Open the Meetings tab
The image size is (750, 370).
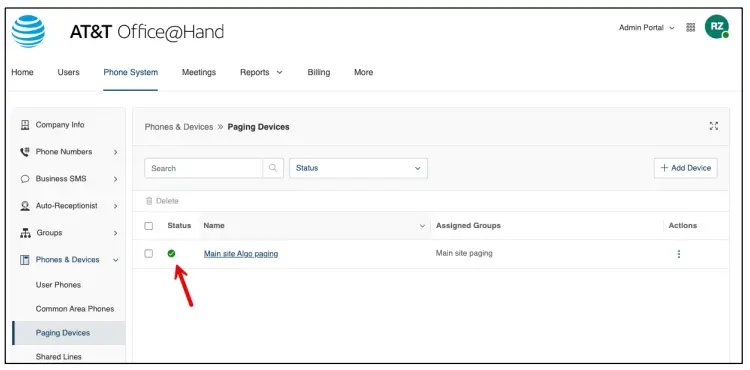[199, 72]
